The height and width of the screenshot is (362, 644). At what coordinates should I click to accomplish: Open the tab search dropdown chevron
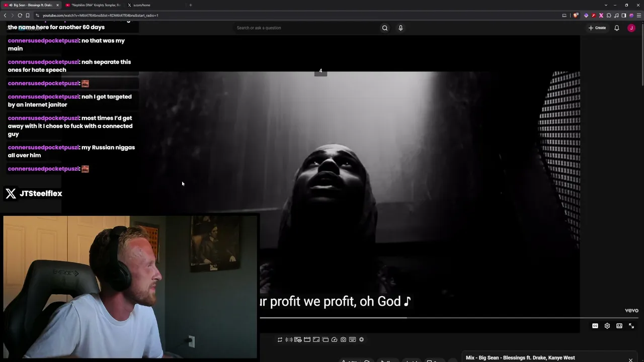[x=606, y=5]
